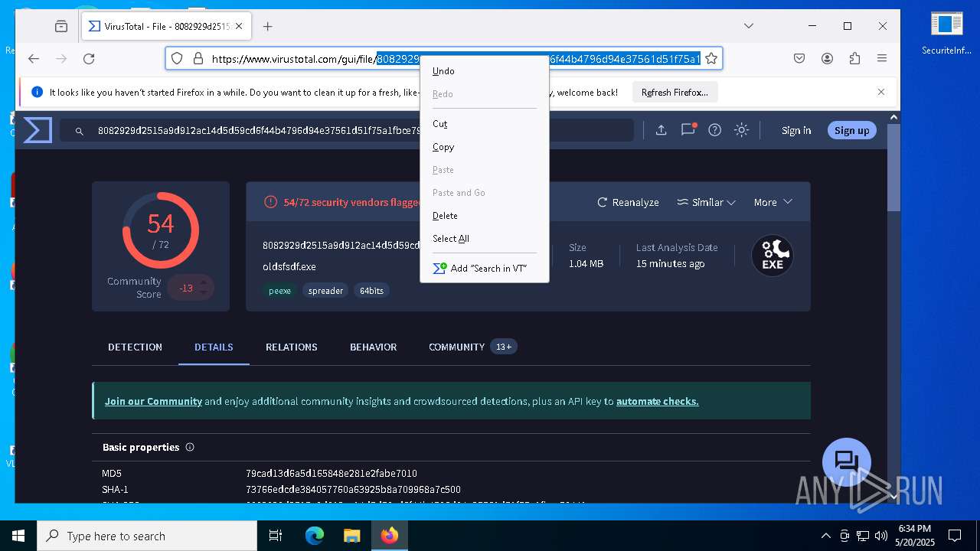Click the Sign up button
This screenshot has height=551, width=980.
click(x=852, y=130)
